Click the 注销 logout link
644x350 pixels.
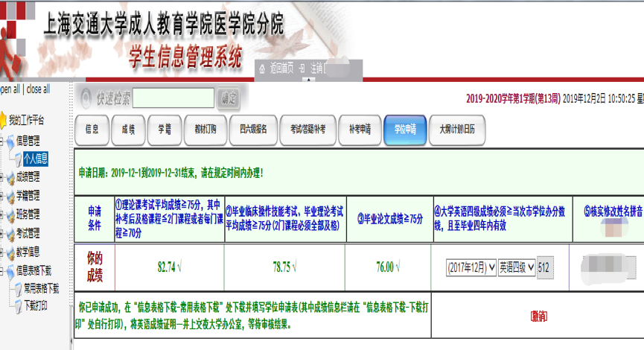coord(316,69)
